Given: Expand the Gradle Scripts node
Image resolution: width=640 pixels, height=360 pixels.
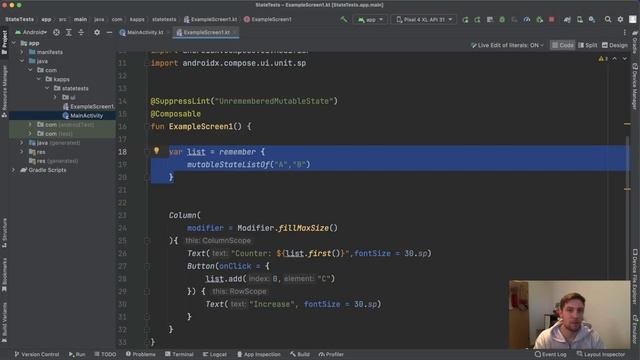Looking at the screenshot, I should point(14,170).
